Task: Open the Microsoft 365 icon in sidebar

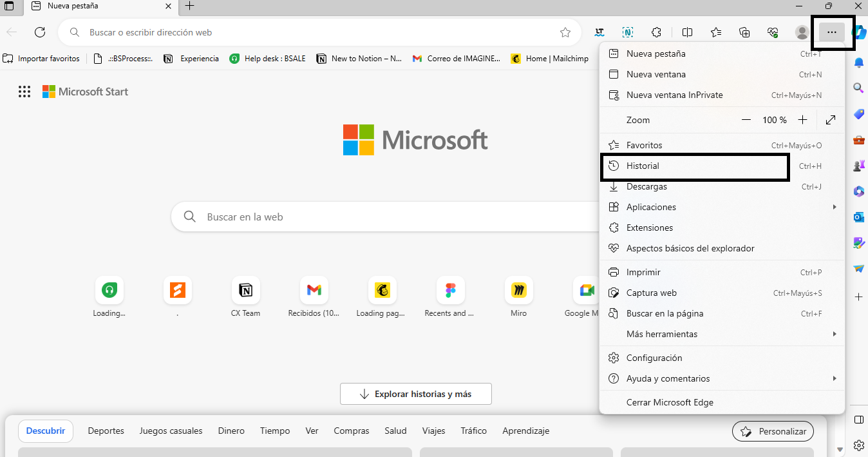Action: [x=859, y=191]
